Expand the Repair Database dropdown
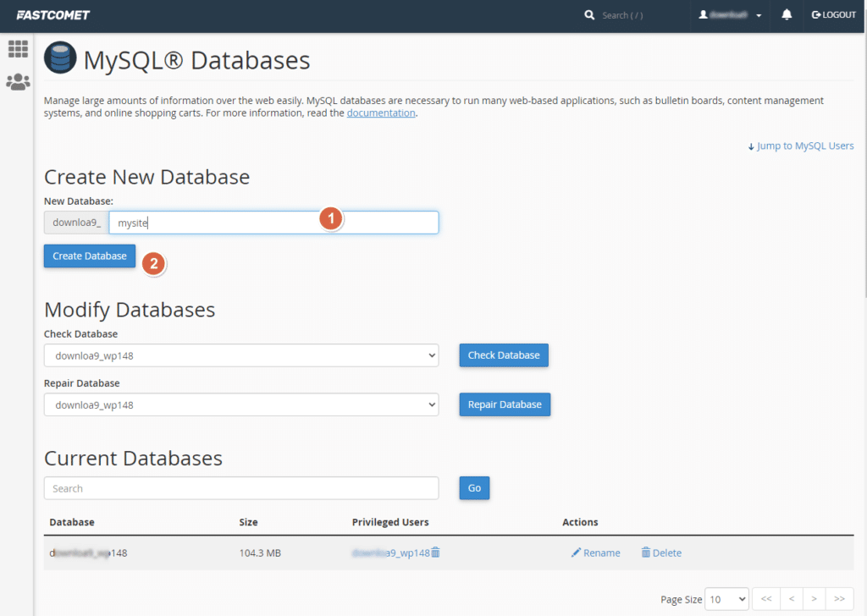Screen dimensions: 867x616 click(241, 404)
